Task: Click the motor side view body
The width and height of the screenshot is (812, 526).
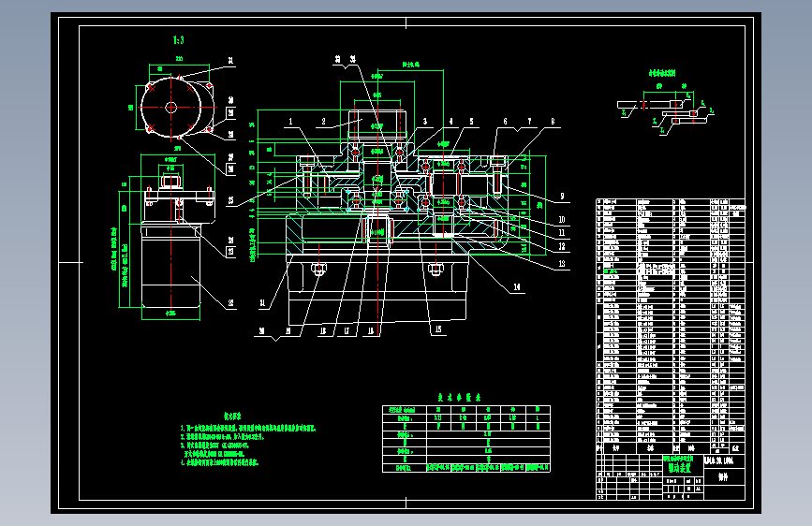Action: tap(170, 266)
